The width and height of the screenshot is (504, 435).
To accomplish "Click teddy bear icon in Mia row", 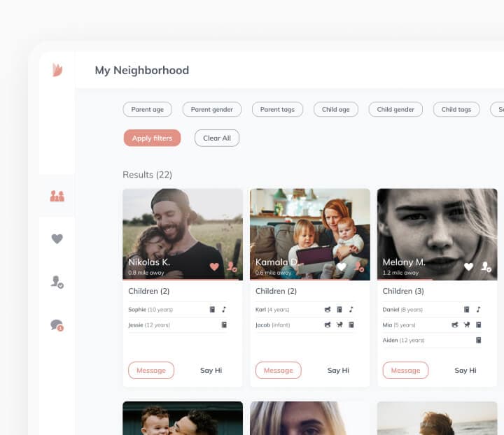I will click(455, 325).
